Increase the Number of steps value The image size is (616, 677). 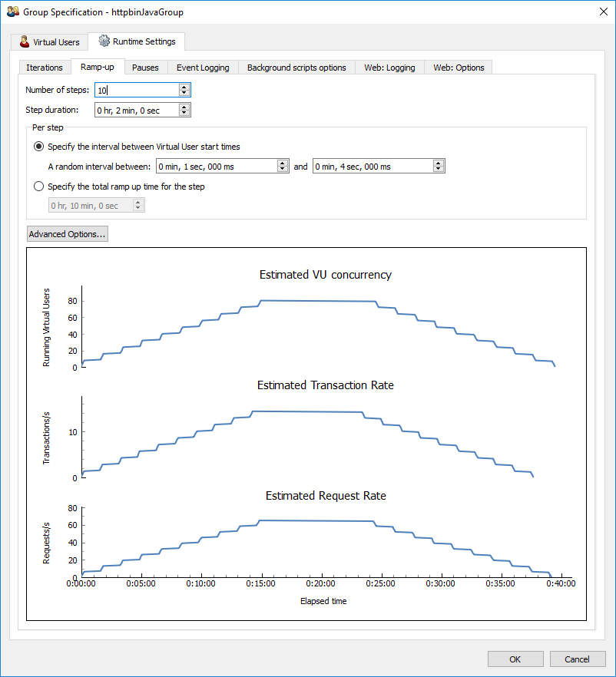(184, 87)
